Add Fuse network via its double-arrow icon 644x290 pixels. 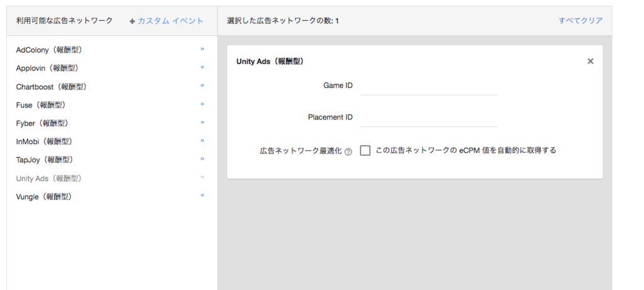coord(202,104)
